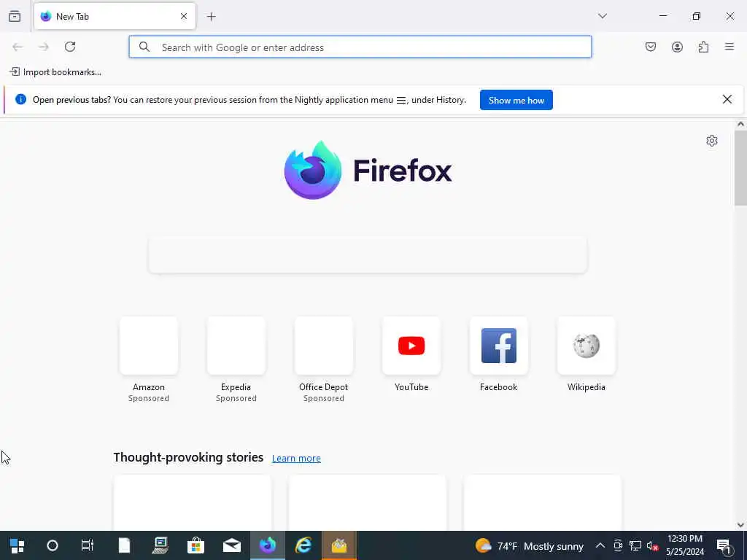The width and height of the screenshot is (747, 560).
Task: Open Internet Explorer from taskbar
Action: [x=303, y=545]
